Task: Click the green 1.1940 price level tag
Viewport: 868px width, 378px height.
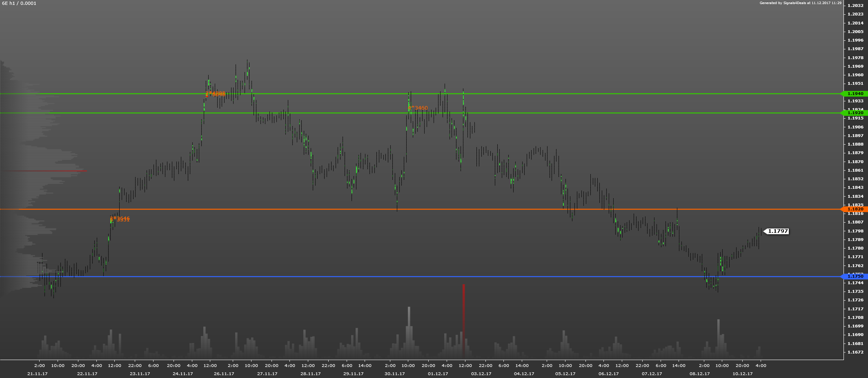Action: pos(855,94)
